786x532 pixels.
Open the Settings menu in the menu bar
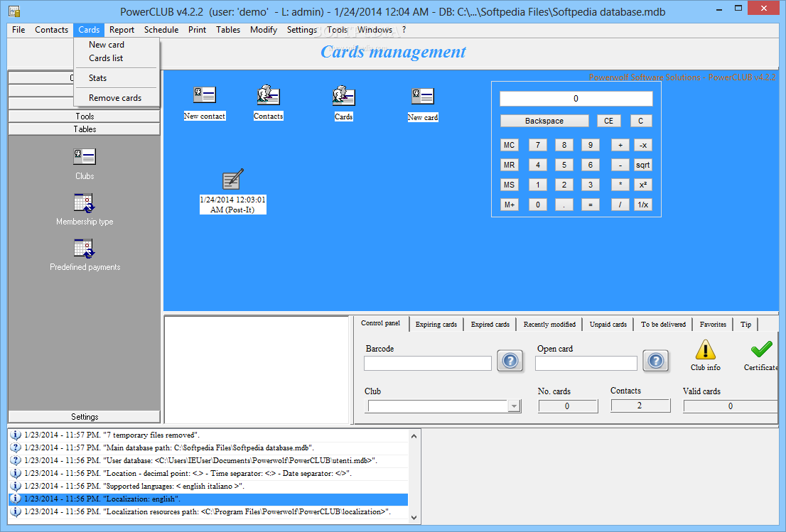[302, 30]
